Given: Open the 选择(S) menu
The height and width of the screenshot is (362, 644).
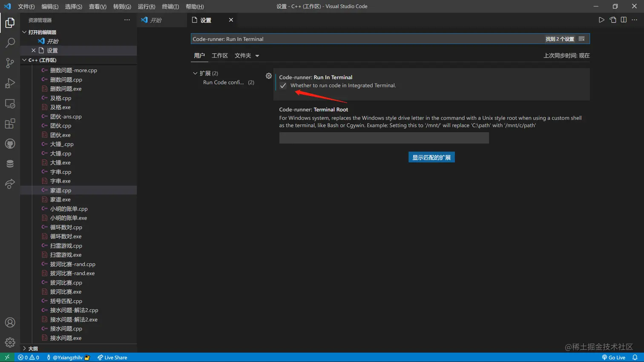Looking at the screenshot, I should point(74,6).
